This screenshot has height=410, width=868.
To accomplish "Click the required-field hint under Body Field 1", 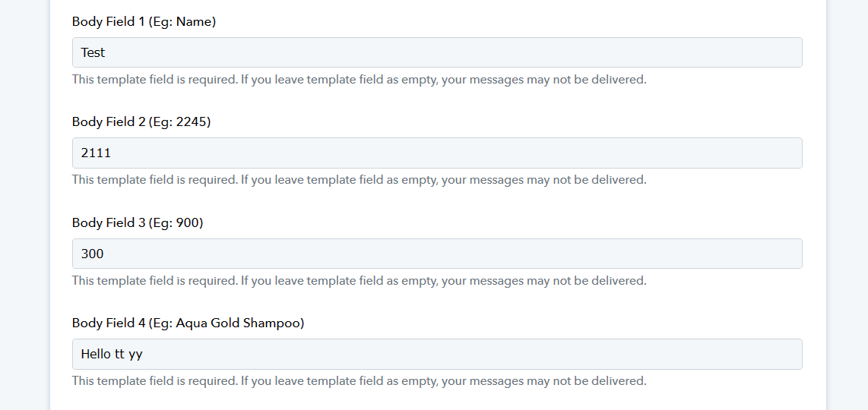I will 360,80.
